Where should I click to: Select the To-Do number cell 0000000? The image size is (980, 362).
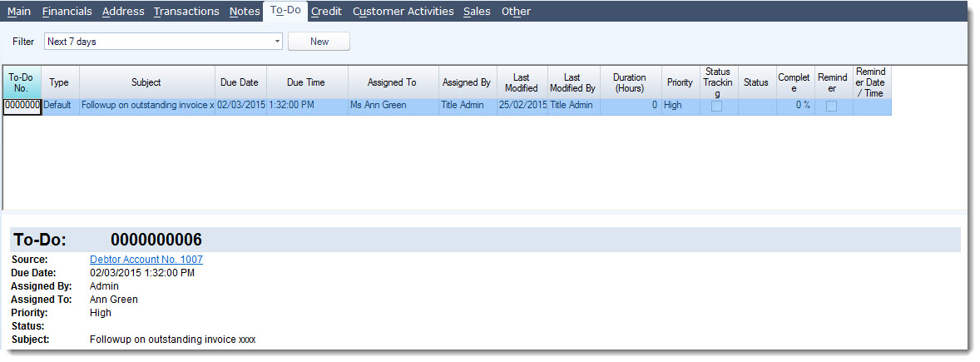[22, 107]
